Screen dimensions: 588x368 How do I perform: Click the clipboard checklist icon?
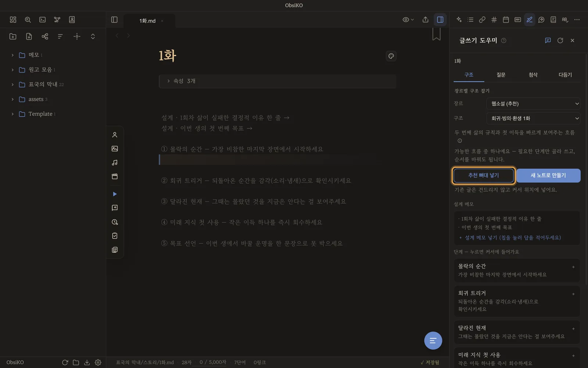(115, 236)
